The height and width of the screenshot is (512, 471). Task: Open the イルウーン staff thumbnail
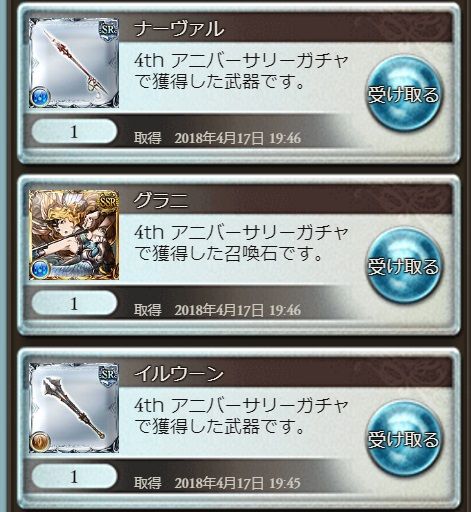click(74, 408)
